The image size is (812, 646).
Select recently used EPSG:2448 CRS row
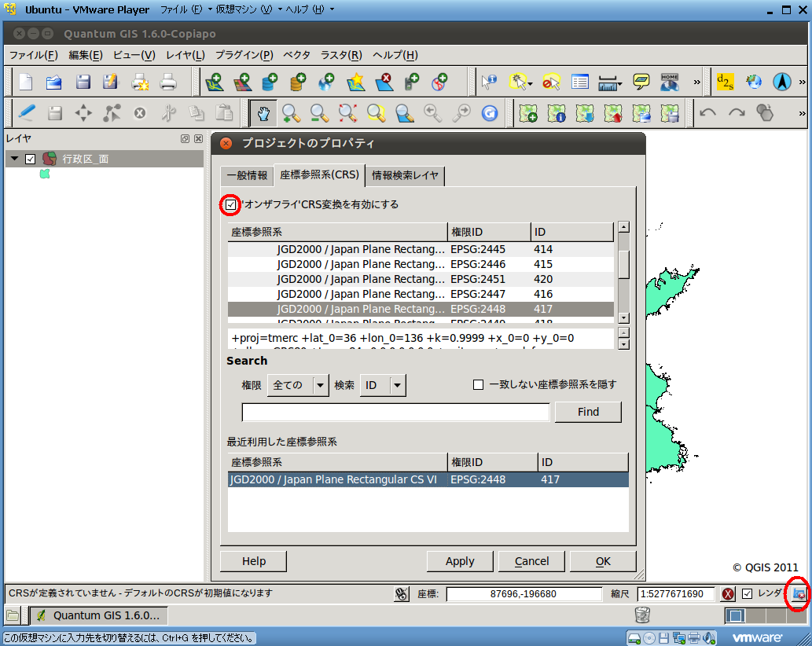coord(428,479)
